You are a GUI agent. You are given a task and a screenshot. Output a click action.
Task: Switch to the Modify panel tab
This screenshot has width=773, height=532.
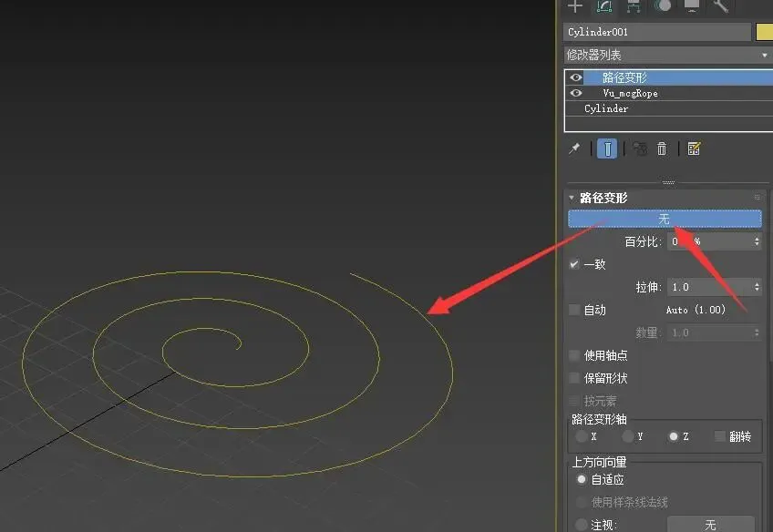[604, 5]
